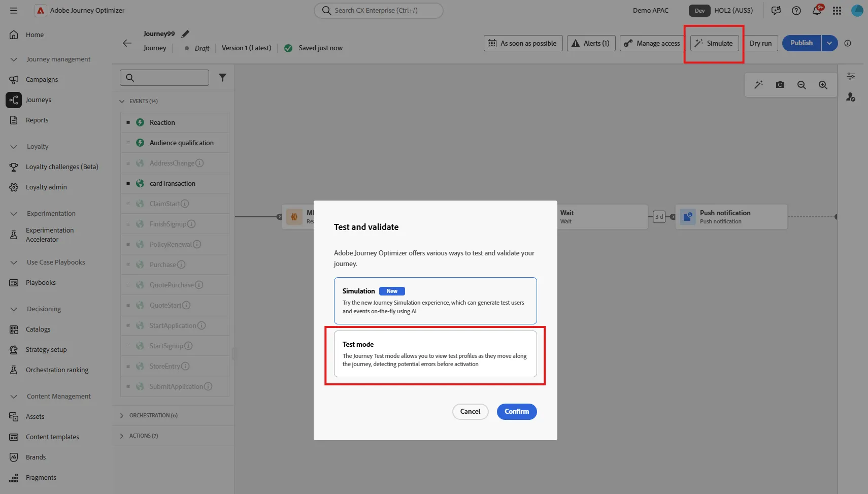Open Campaigns in the left navigation
The height and width of the screenshot is (494, 868).
pyautogui.click(x=42, y=80)
